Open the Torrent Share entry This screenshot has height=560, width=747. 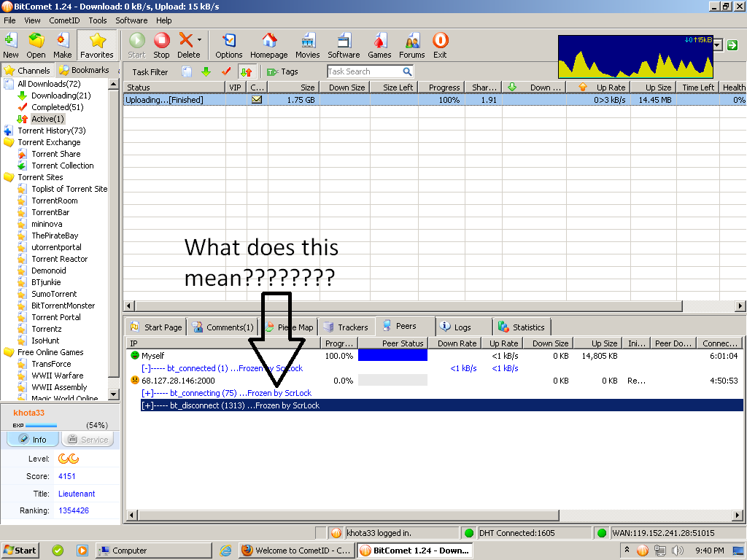[55, 154]
